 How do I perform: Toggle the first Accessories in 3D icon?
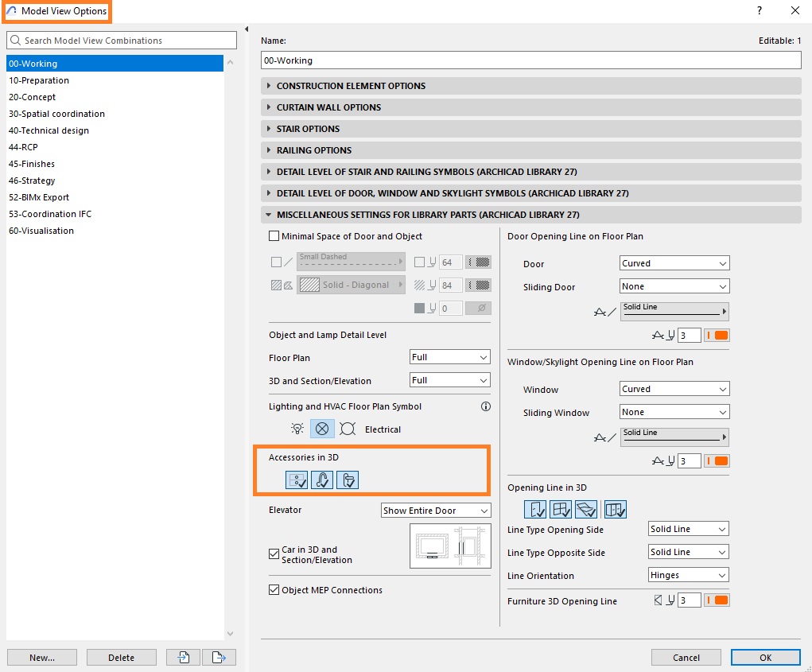[297, 480]
